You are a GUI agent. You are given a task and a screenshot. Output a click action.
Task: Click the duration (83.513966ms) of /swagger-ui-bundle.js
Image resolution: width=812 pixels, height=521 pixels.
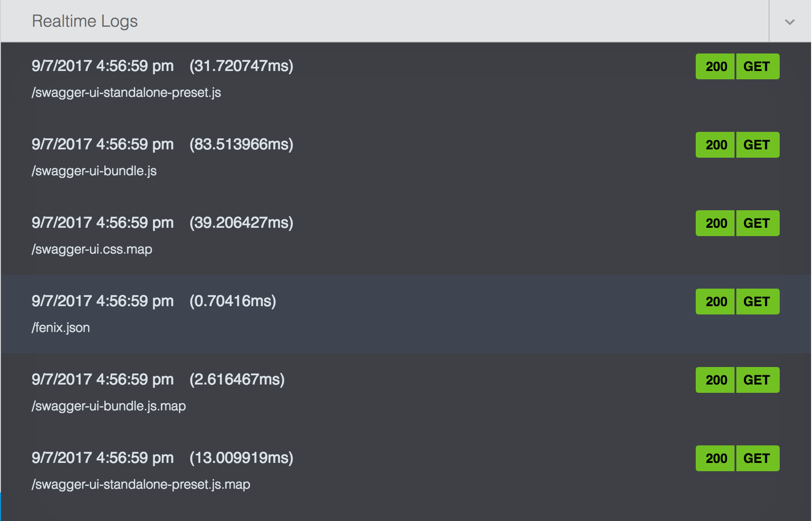coord(241,144)
